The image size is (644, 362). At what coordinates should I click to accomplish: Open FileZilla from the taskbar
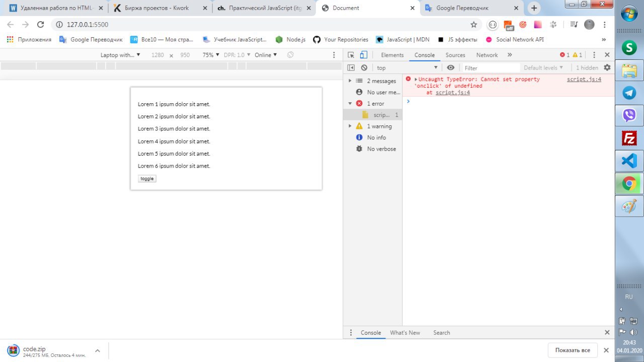click(629, 138)
